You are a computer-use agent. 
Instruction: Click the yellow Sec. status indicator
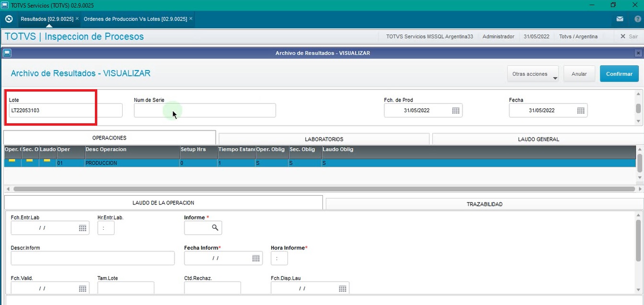(x=29, y=161)
